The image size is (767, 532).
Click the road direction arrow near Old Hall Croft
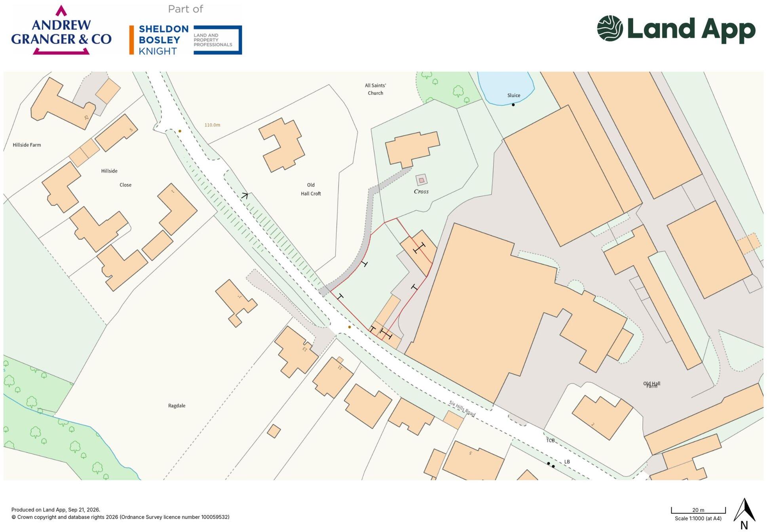pos(245,195)
